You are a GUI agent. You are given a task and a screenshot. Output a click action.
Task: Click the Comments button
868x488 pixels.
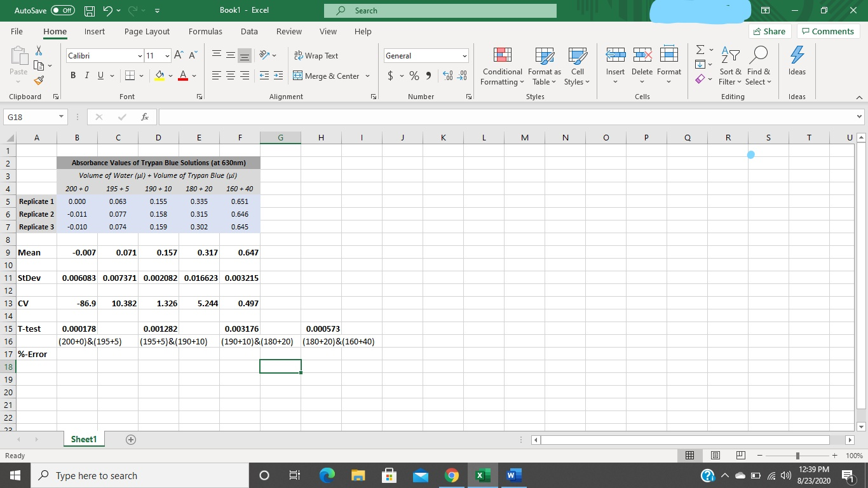[827, 31]
